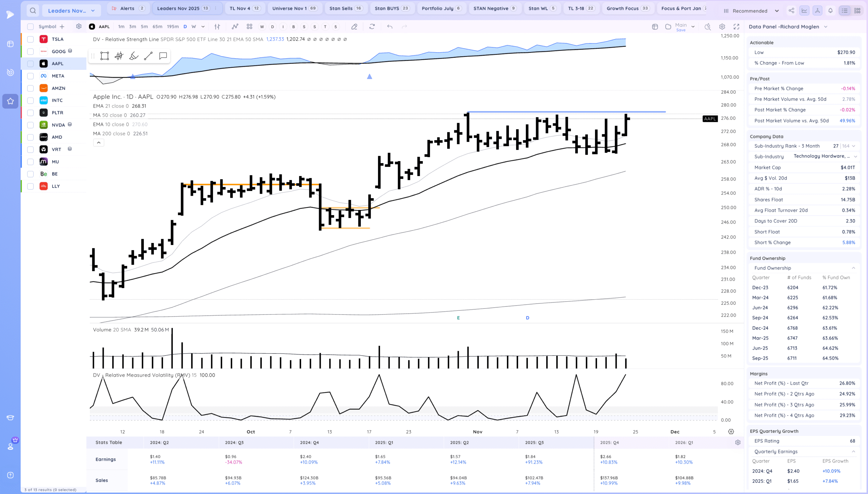
Task: Click the comment annotation tool
Action: tap(163, 56)
